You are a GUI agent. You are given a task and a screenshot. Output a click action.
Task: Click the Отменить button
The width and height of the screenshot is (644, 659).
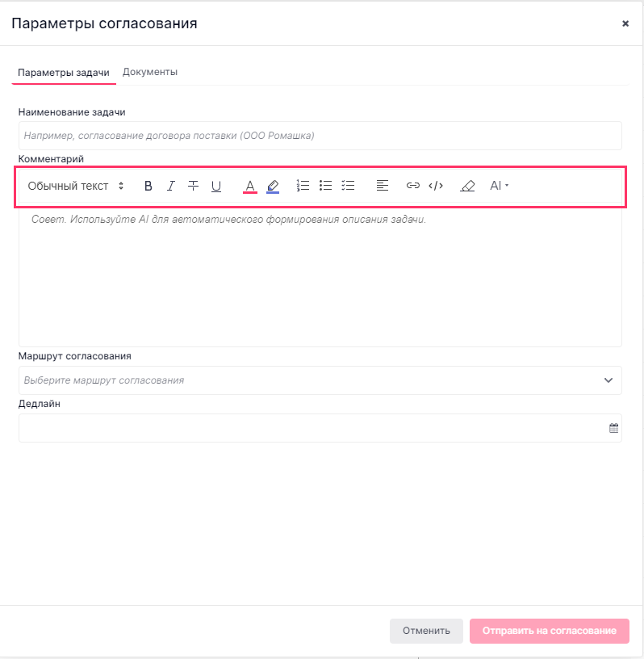426,631
